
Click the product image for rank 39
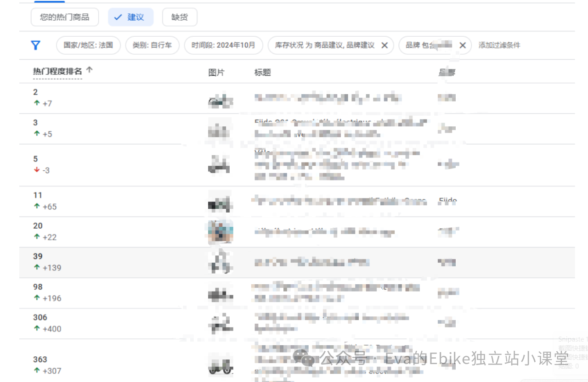click(x=220, y=262)
